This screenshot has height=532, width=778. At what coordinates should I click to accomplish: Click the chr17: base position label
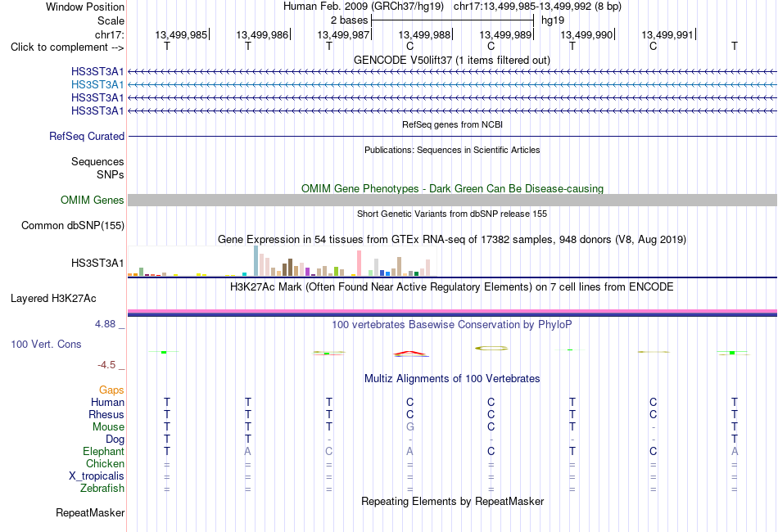pos(109,34)
